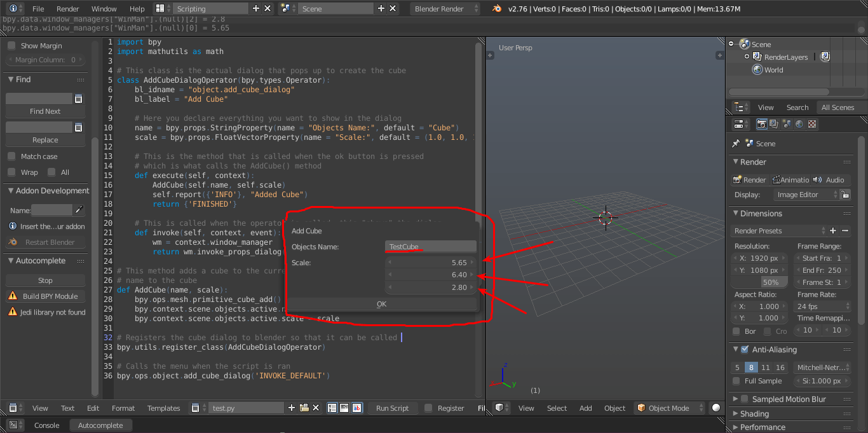Enable the Full Sample checkbox
The width and height of the screenshot is (868, 433).
[x=736, y=381]
